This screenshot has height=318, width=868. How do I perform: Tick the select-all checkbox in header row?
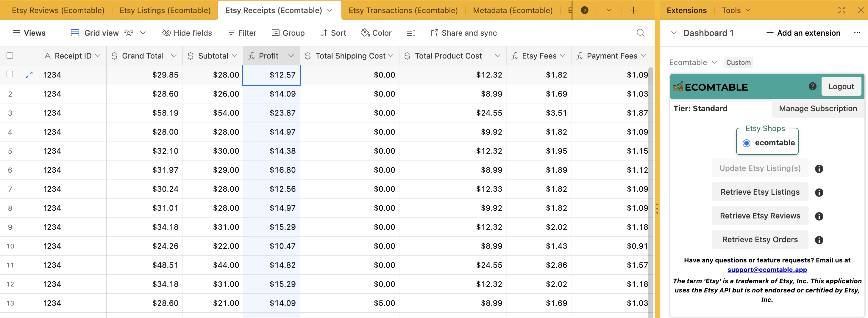click(10, 56)
